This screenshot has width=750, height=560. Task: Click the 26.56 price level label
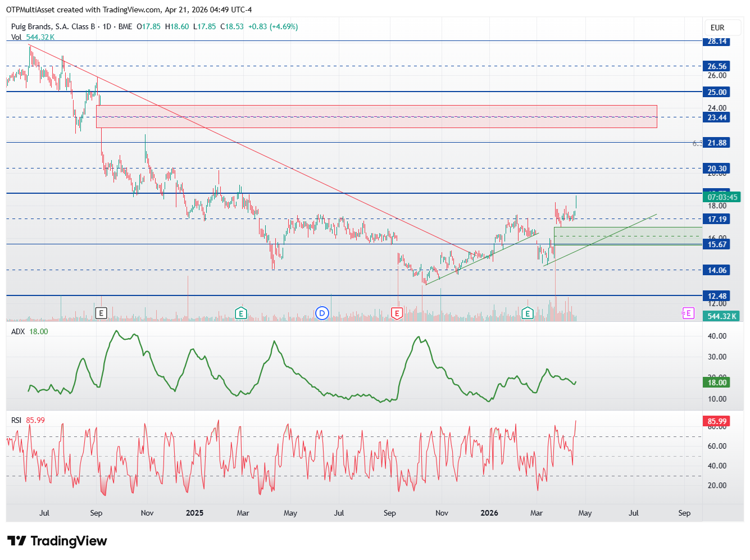coord(717,66)
